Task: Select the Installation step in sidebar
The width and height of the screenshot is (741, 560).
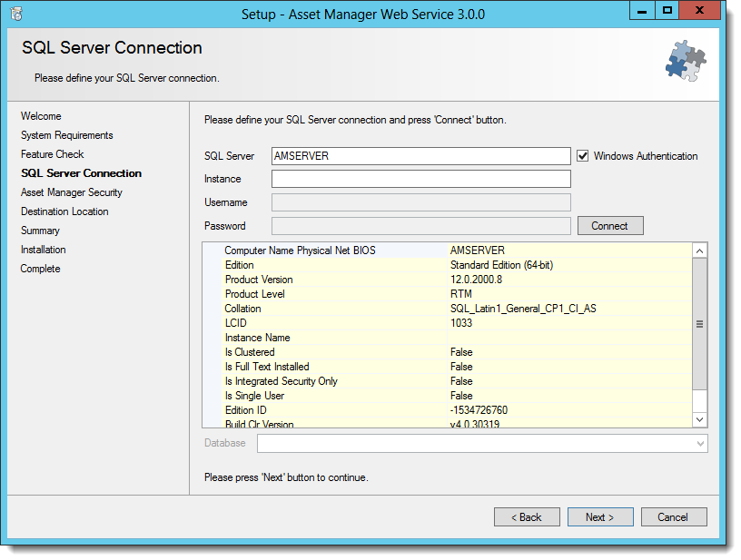Action: [44, 250]
